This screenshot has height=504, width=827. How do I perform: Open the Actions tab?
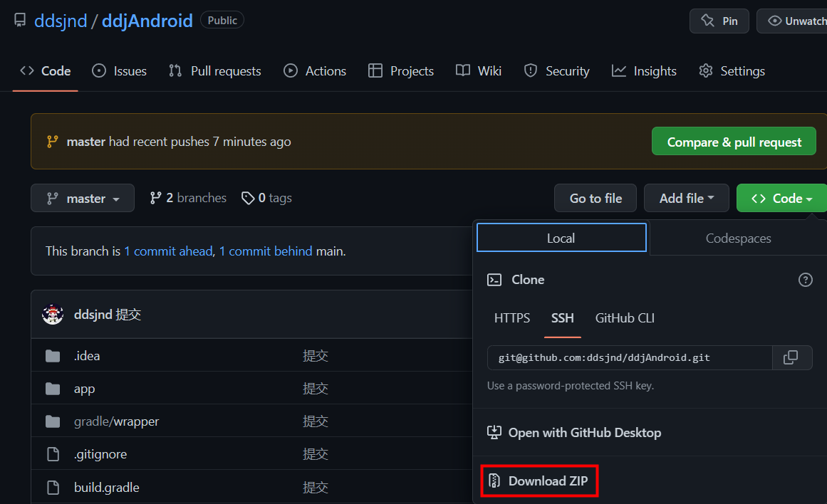[315, 71]
